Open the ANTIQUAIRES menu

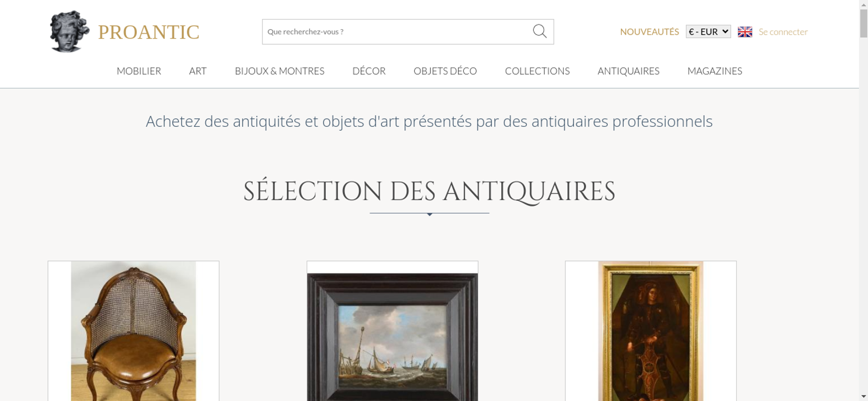pos(628,71)
